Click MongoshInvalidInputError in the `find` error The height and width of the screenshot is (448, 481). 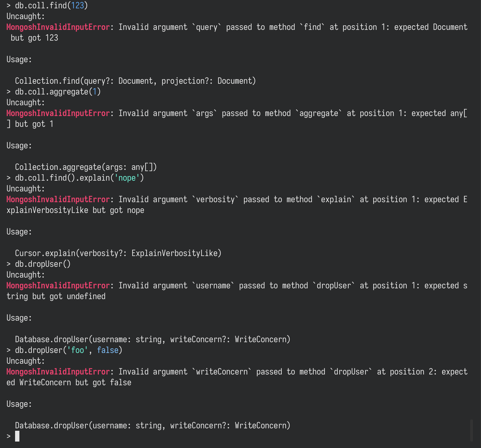pos(58,27)
